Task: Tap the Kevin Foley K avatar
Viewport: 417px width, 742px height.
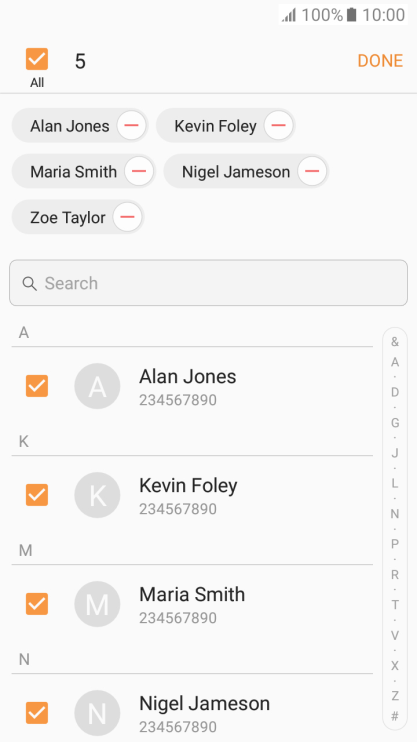Action: (97, 495)
